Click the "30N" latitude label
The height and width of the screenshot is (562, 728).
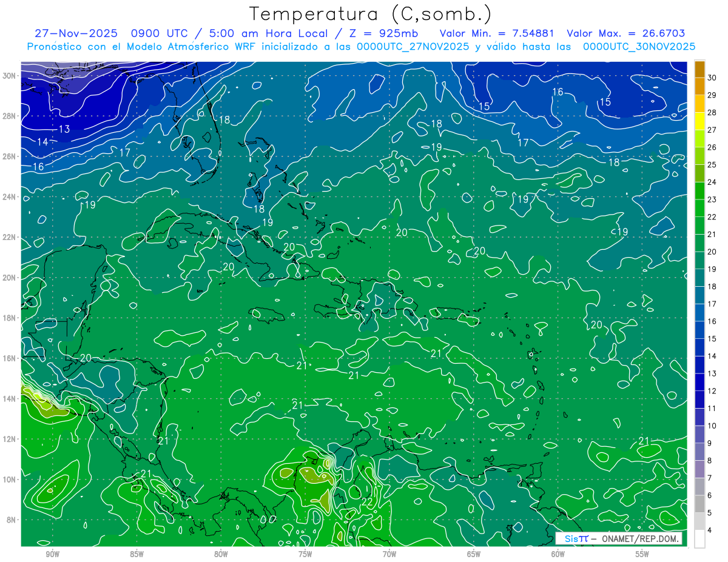pyautogui.click(x=10, y=76)
